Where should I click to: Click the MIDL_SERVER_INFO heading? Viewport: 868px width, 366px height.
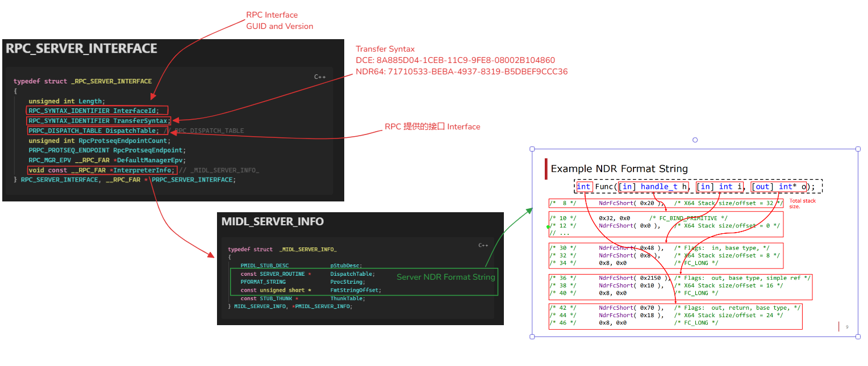(x=273, y=221)
